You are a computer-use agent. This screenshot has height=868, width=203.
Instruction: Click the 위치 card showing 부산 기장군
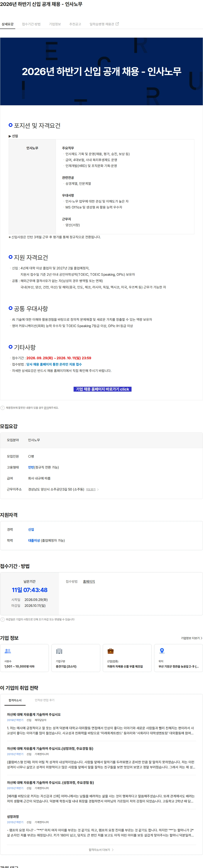pos(178,658)
